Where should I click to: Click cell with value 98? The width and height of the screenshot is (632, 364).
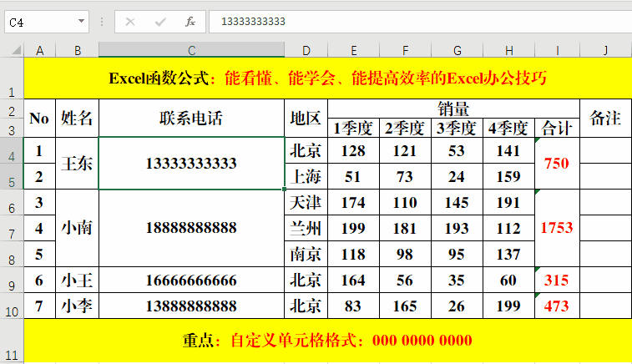pyautogui.click(x=405, y=254)
